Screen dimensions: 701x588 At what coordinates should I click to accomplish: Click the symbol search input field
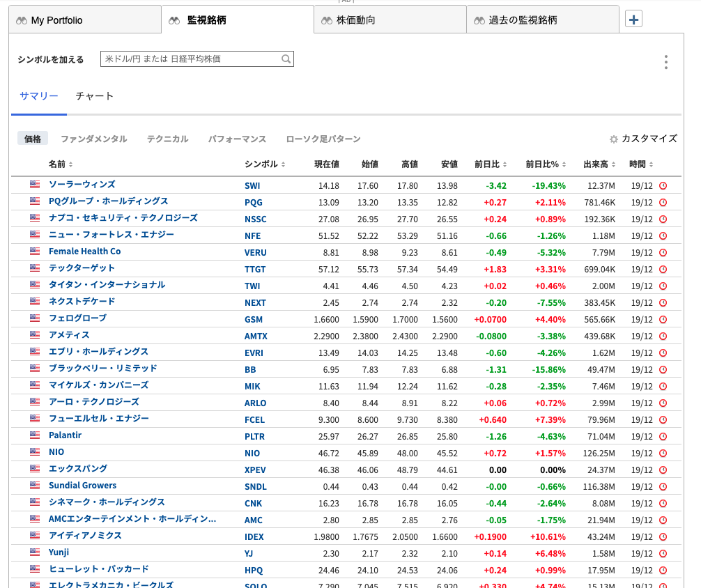(x=197, y=59)
